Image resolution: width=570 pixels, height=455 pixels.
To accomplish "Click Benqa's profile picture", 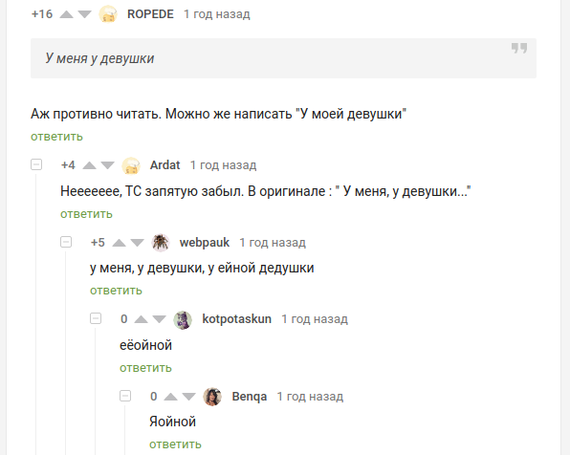I will 212,396.
